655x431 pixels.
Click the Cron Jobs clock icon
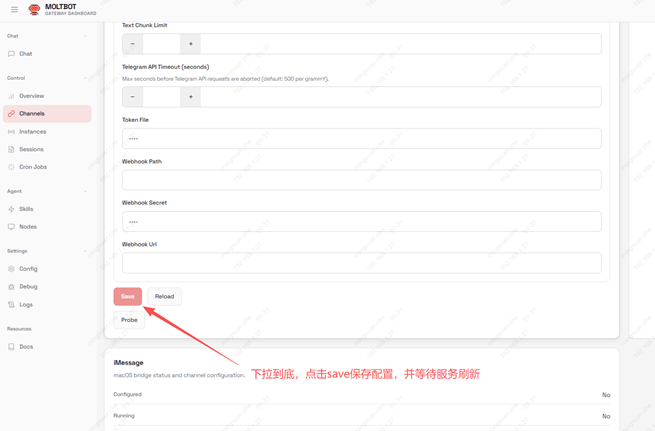point(11,167)
